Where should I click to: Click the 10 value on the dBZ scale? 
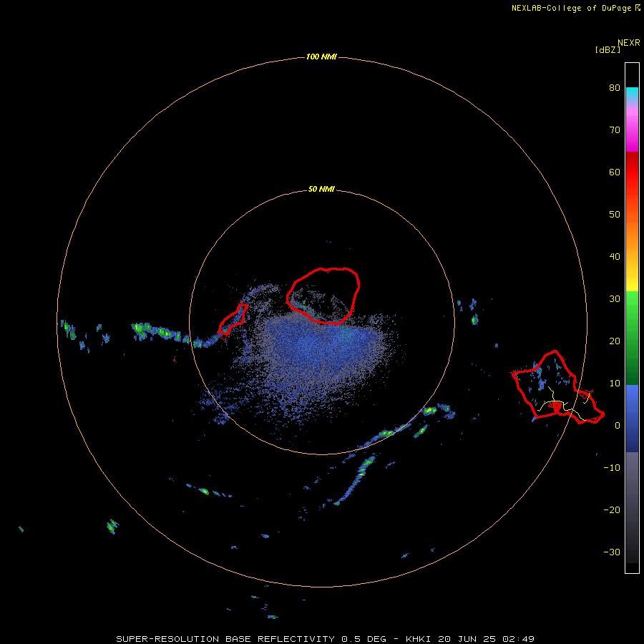[615, 384]
